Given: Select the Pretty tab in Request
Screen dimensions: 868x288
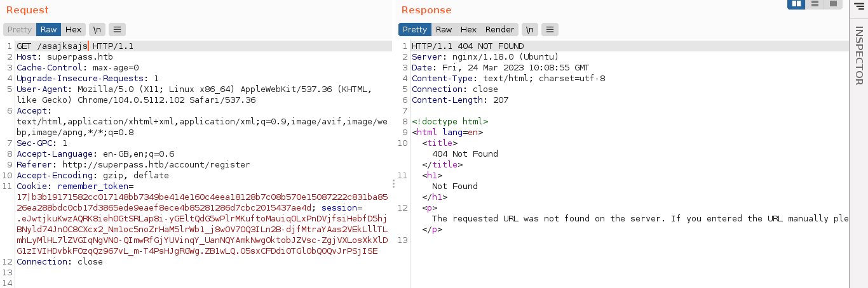Looking at the screenshot, I should click(20, 29).
